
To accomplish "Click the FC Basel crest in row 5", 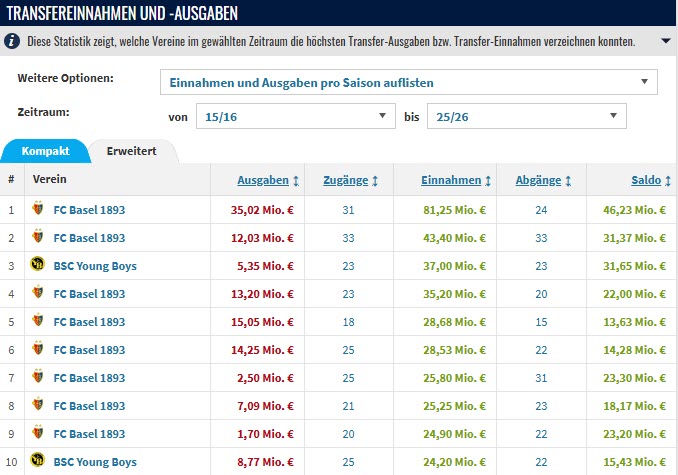I will tap(39, 322).
